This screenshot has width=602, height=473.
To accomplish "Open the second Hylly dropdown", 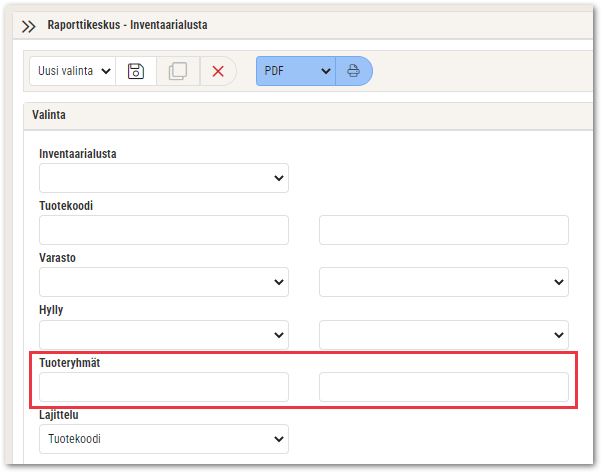I will coord(444,335).
